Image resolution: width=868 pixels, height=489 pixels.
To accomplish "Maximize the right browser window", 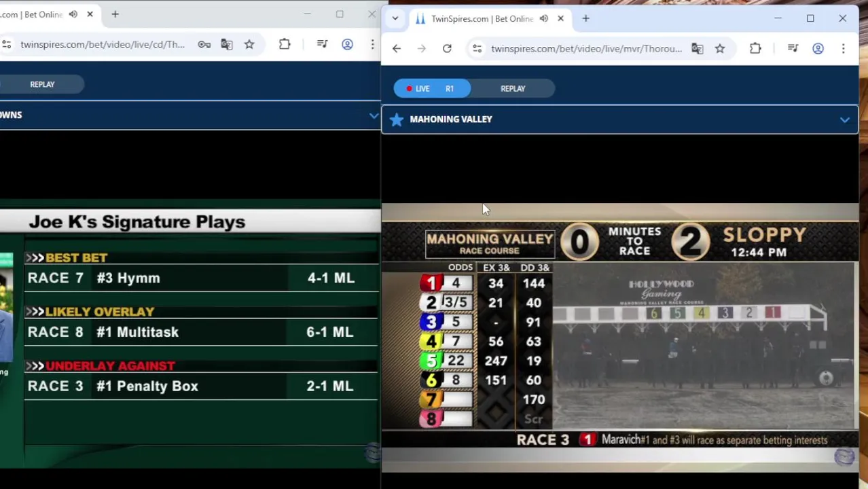I will [810, 18].
